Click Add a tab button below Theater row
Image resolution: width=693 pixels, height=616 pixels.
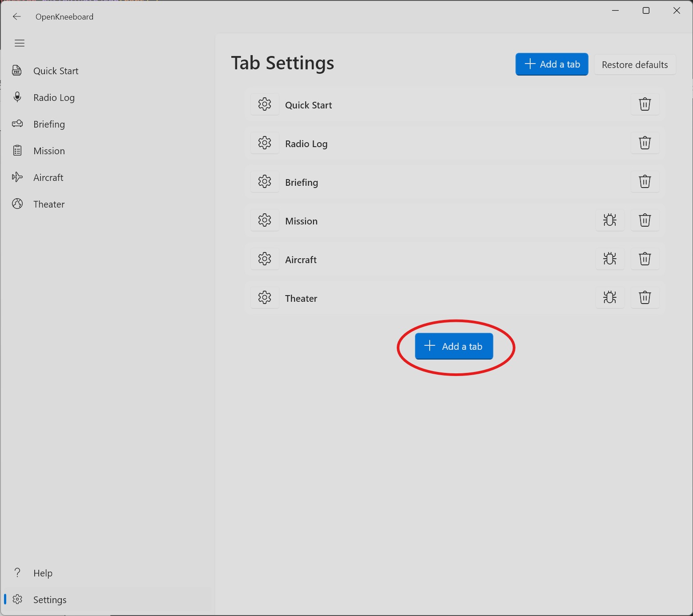click(x=454, y=346)
